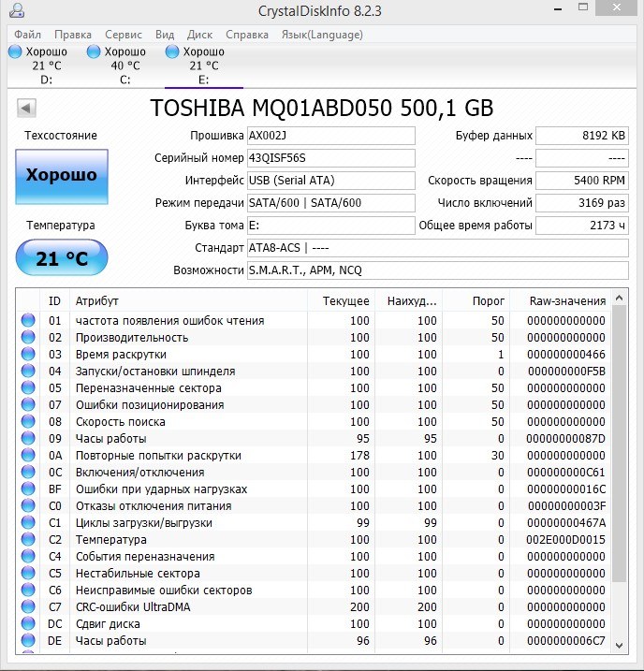Screen dimensions: 644x671
Task: Click status orb for Включения/отключения
Action: coord(28,472)
